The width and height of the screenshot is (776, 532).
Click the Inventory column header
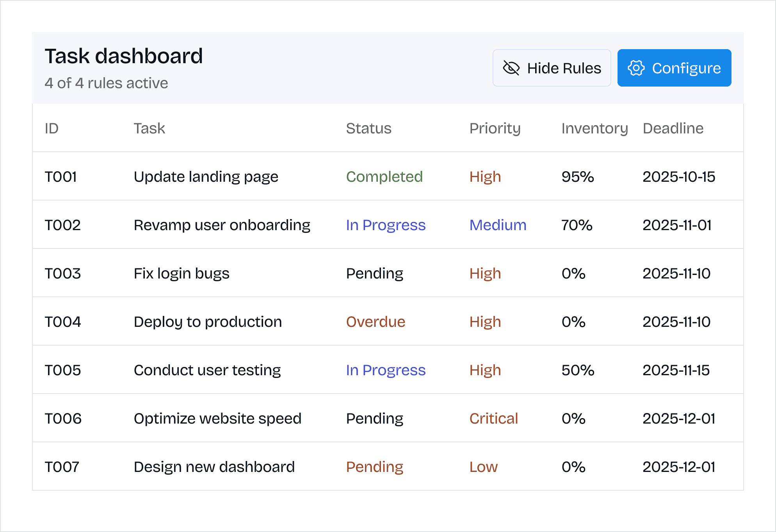594,128
